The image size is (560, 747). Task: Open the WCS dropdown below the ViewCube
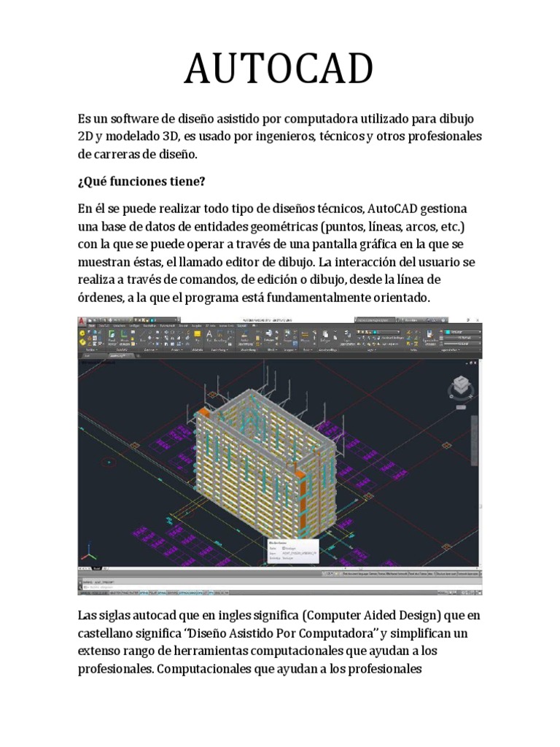tap(461, 407)
